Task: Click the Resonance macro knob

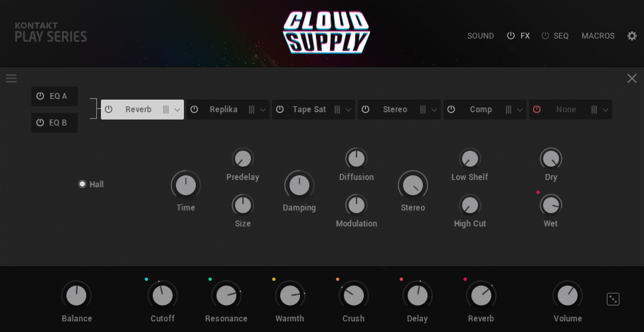Action: [x=226, y=296]
